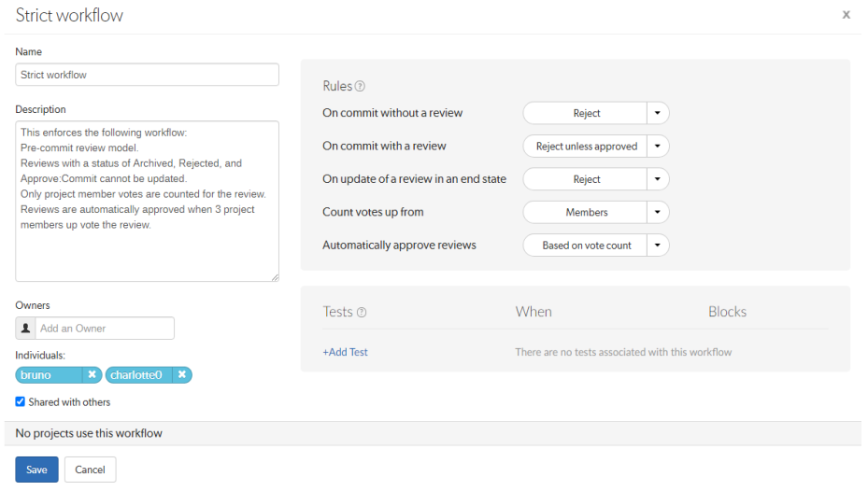Click the Tests help question-mark icon

[362, 313]
